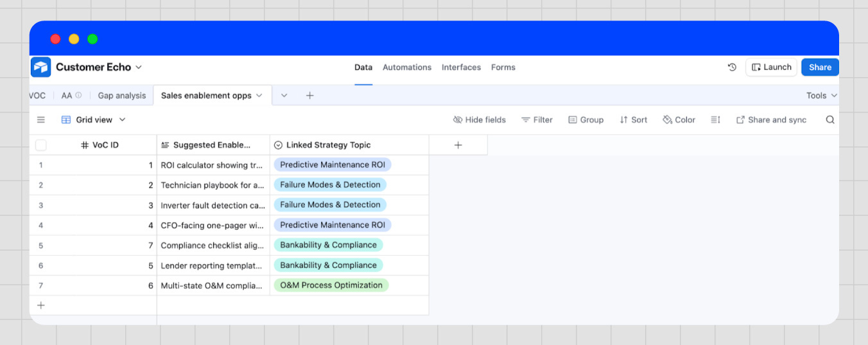Select Predictive Maintenance ROI tag in row 4
Screen dimensions: 868x345
click(x=333, y=225)
